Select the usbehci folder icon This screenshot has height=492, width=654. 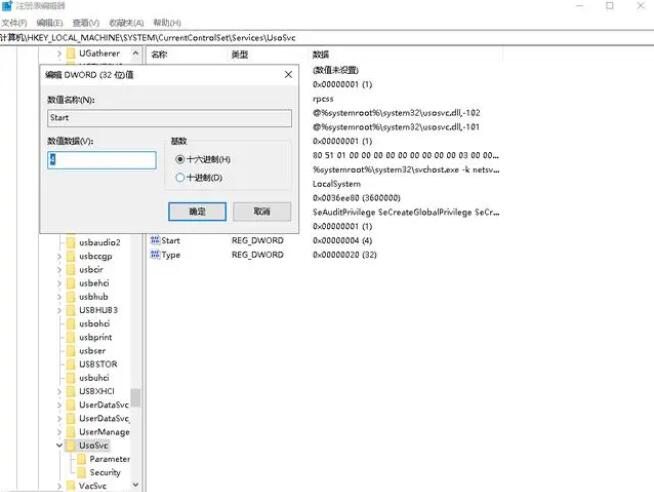pyautogui.click(x=71, y=283)
